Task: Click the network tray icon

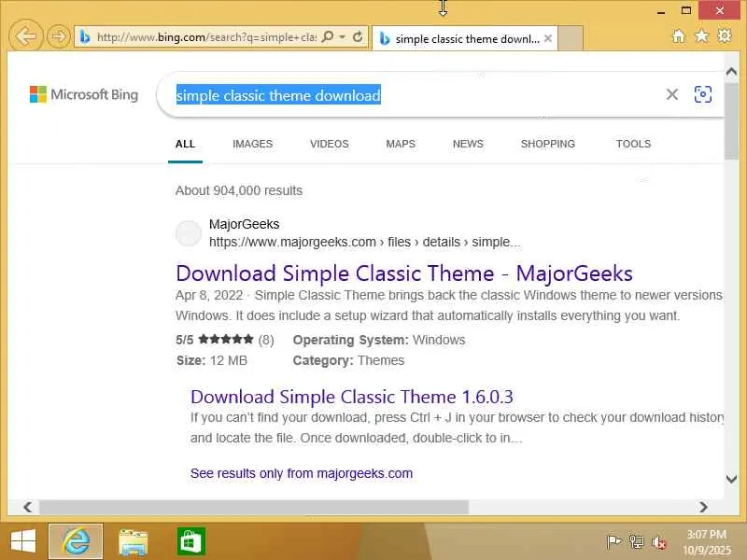Action: pos(636,541)
